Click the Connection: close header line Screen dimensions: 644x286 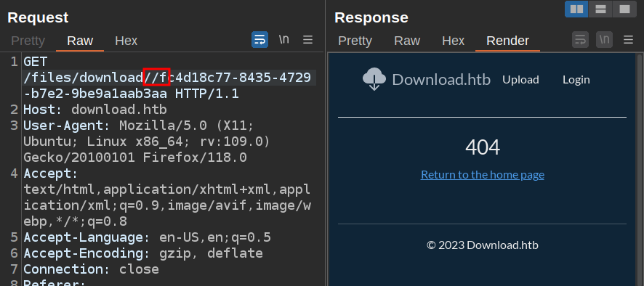(x=91, y=269)
